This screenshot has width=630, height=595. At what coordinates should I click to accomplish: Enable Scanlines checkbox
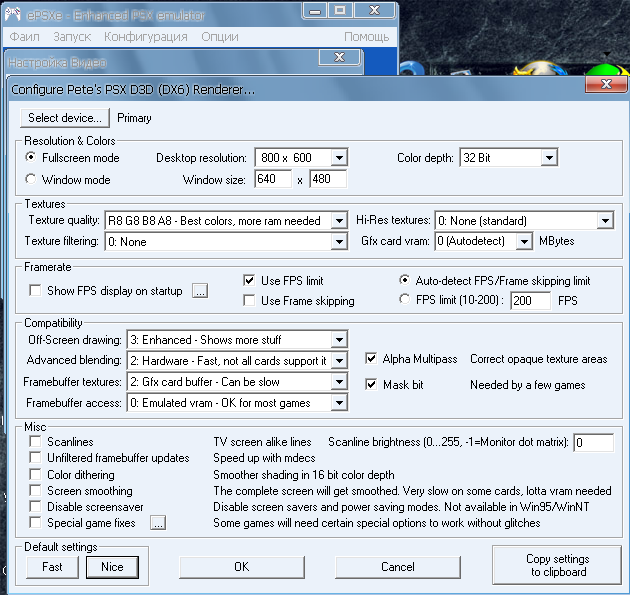point(35,442)
